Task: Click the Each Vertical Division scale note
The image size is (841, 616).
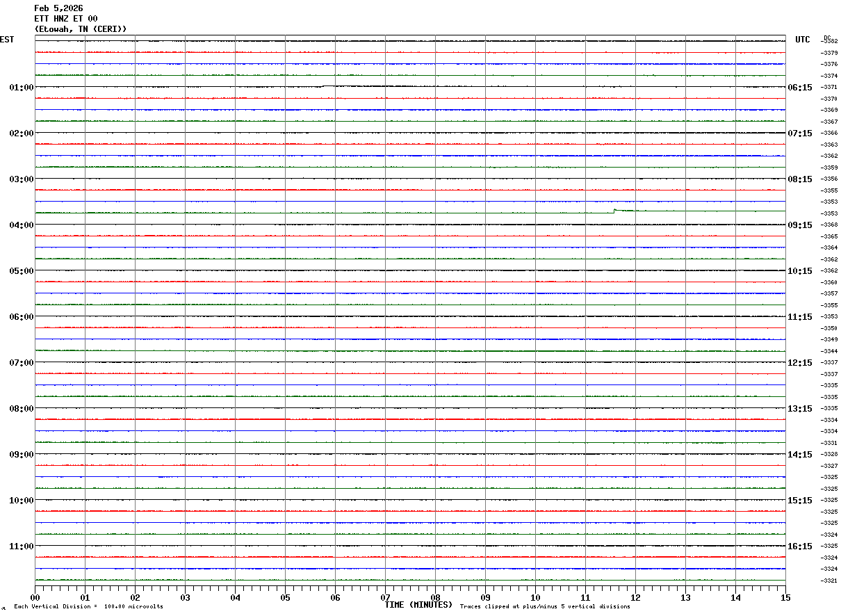Action: point(88,607)
